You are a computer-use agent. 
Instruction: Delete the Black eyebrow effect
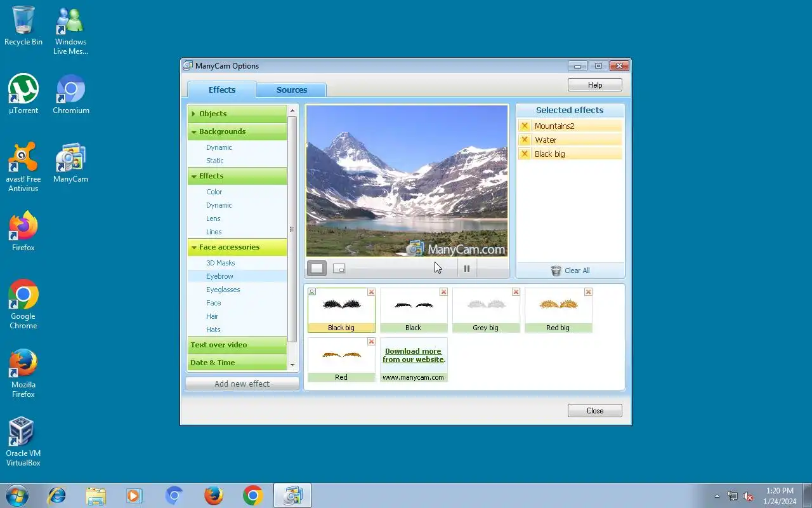[443, 292]
